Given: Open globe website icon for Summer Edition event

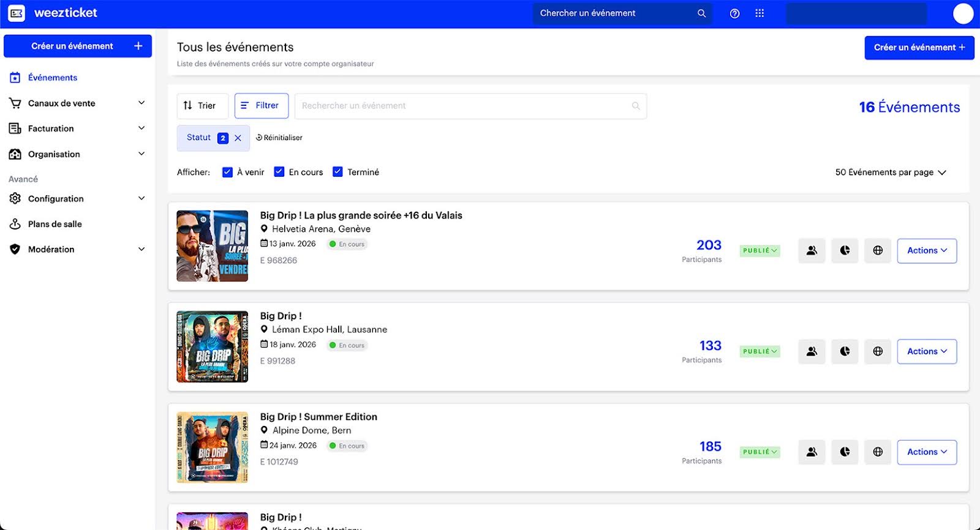Looking at the screenshot, I should coord(878,452).
